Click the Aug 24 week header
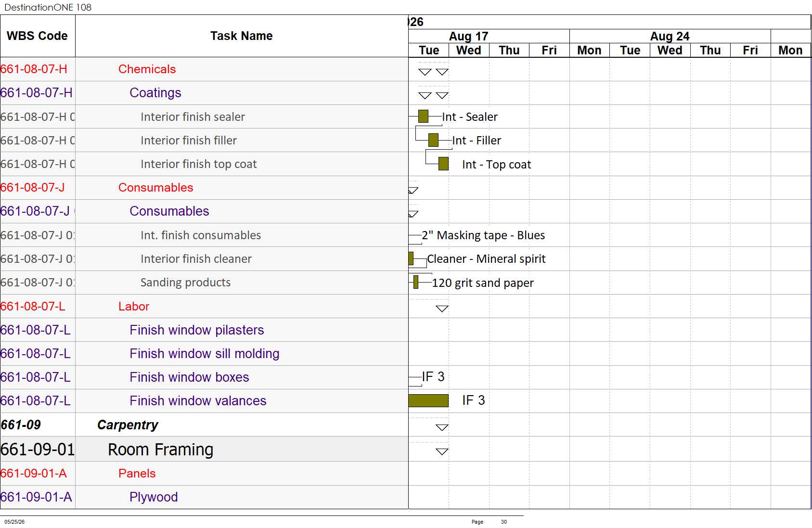Viewport: 812px width, 528px height. click(670, 36)
